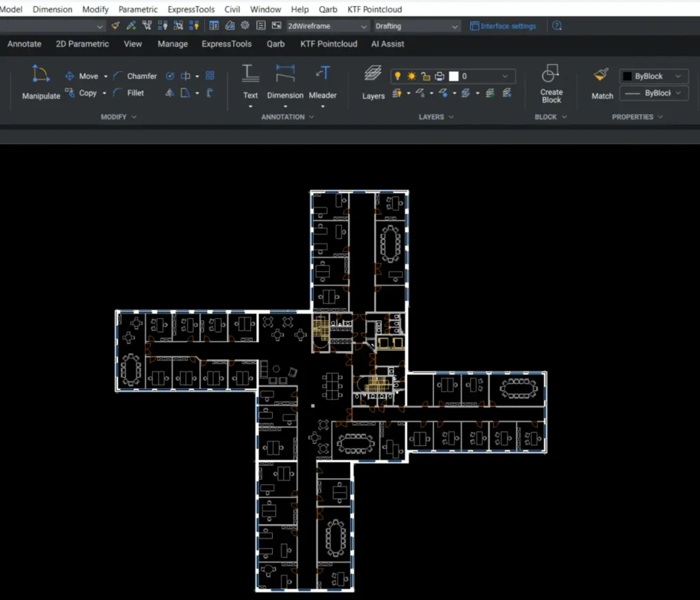
Task: Open the 2dWireframe visual style dropdown
Action: point(327,26)
